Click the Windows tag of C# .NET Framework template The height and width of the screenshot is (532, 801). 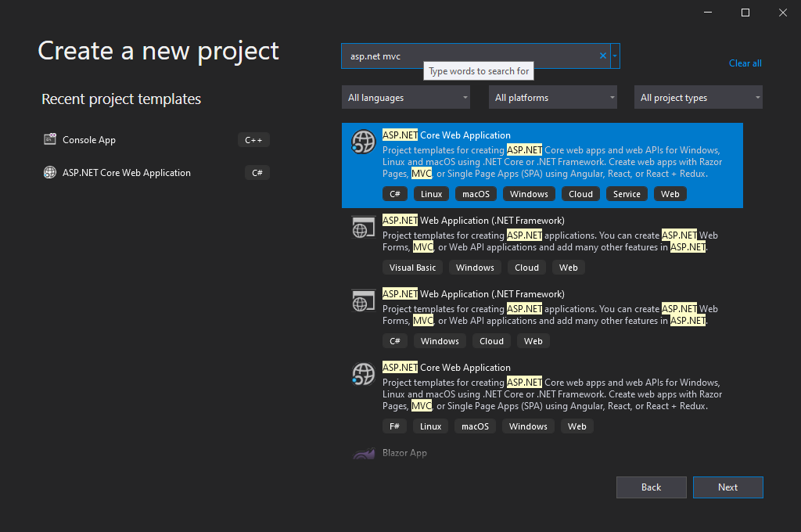point(440,341)
